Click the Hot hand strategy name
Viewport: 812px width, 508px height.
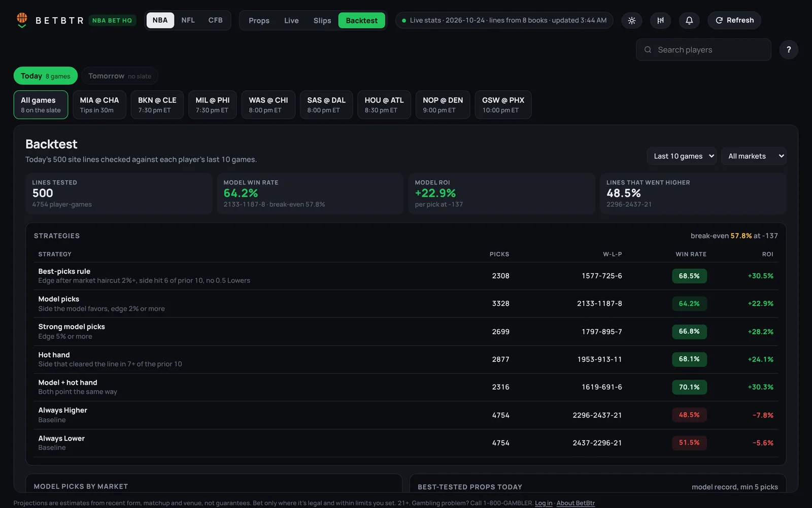54,355
